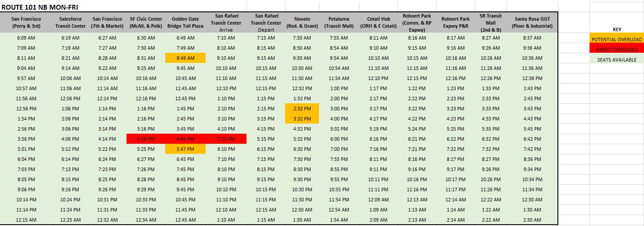Select the orange-highlighted 5:47 PM cell

tap(185, 149)
